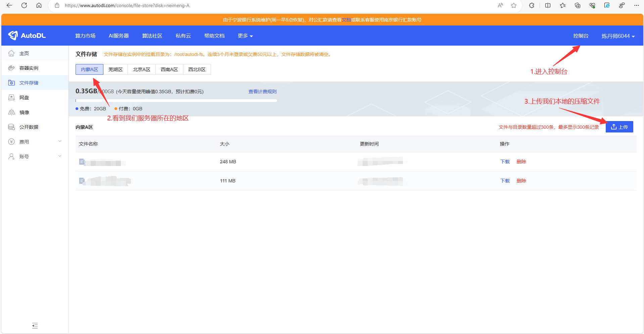Open 主页 in the sidebar
Image resolution: width=644 pixels, height=334 pixels.
35,53
